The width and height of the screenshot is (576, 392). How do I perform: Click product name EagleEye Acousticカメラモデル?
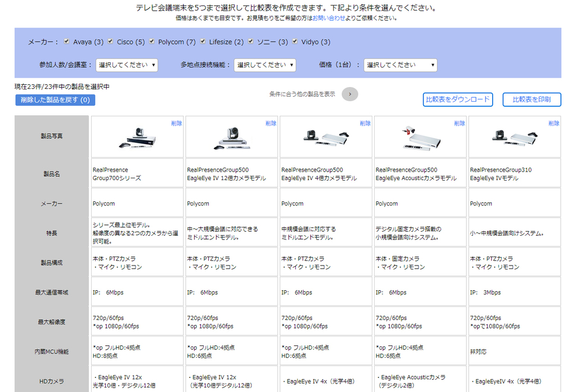pos(416,174)
